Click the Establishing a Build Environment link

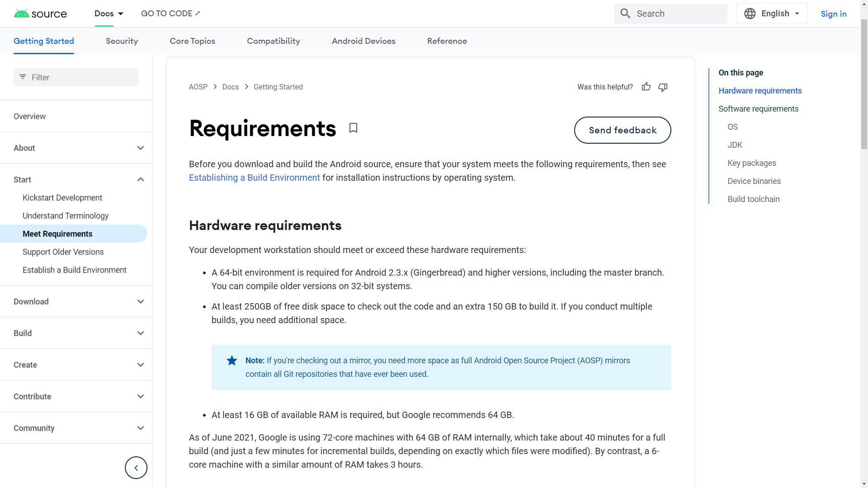coord(254,177)
